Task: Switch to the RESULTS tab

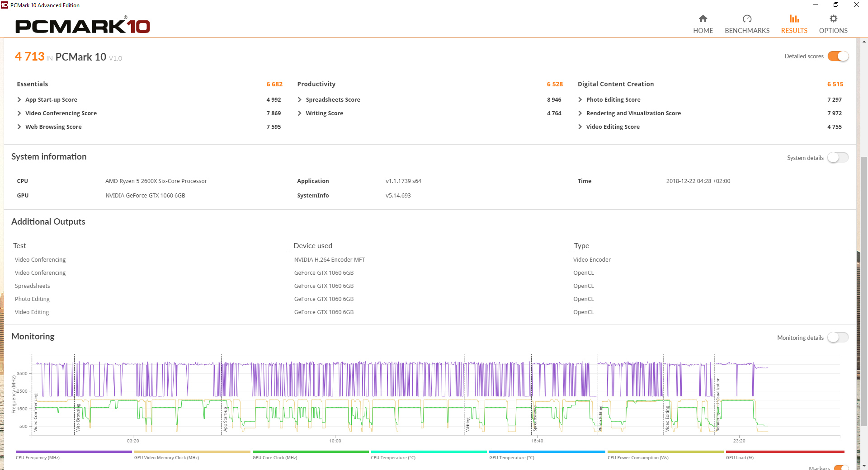Action: point(794,24)
